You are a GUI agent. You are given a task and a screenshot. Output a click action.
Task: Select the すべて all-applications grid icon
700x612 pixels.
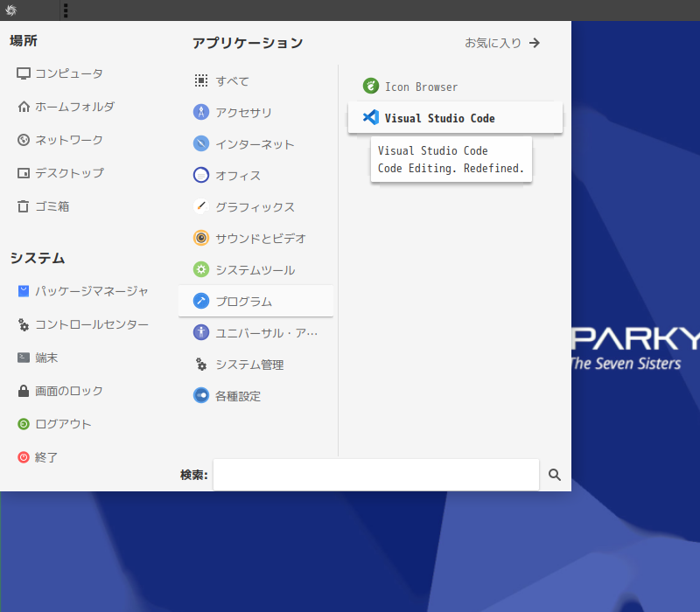[201, 80]
